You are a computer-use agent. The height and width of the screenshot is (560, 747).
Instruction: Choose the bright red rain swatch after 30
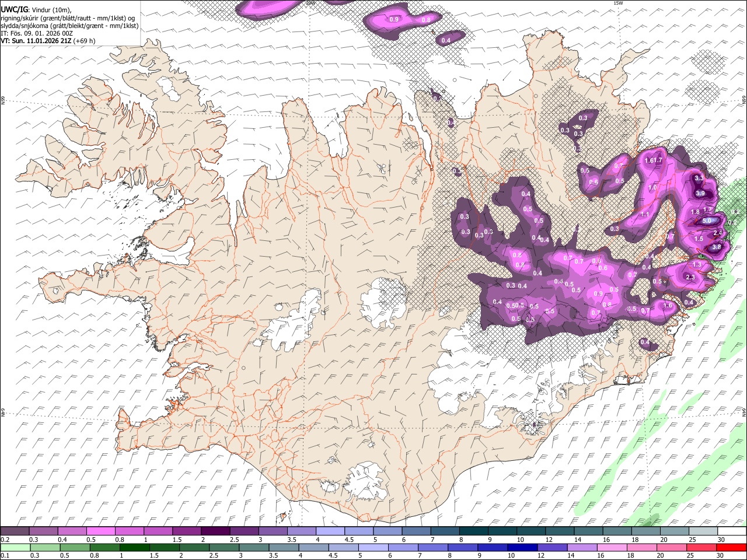[731, 548]
